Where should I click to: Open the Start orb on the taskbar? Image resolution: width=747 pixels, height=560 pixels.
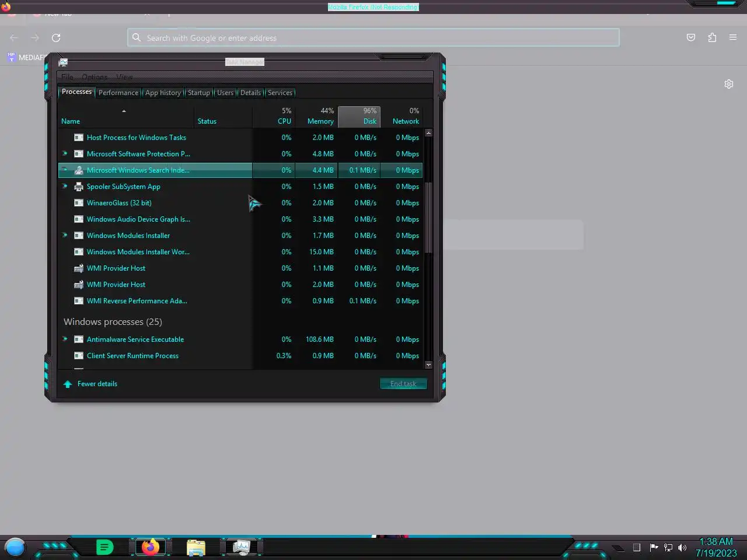(x=15, y=548)
